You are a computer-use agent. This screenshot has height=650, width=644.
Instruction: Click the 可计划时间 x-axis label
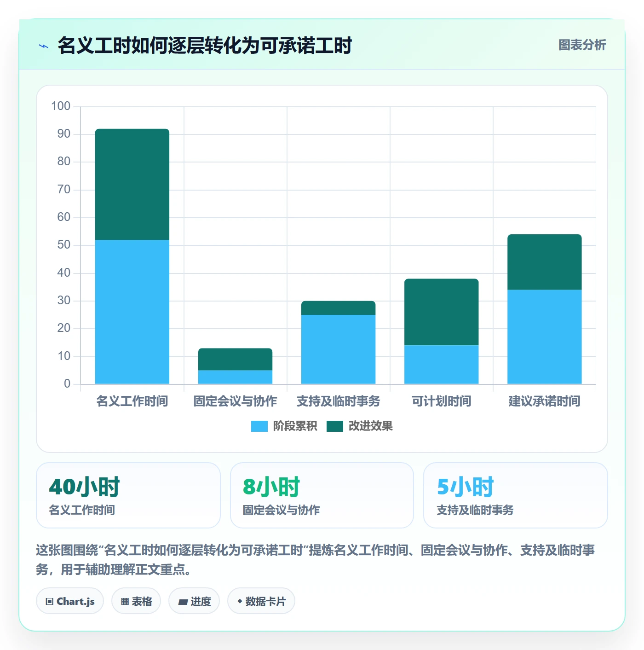pyautogui.click(x=441, y=401)
